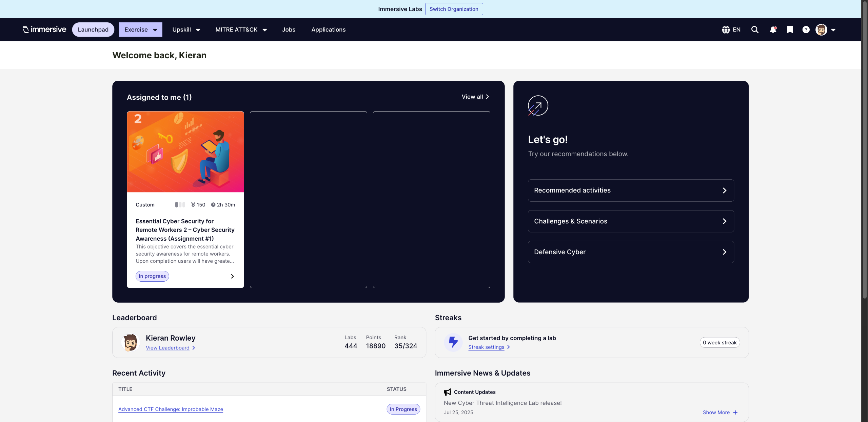The height and width of the screenshot is (422, 868).
Task: Open the View Leaderboard link
Action: point(167,348)
